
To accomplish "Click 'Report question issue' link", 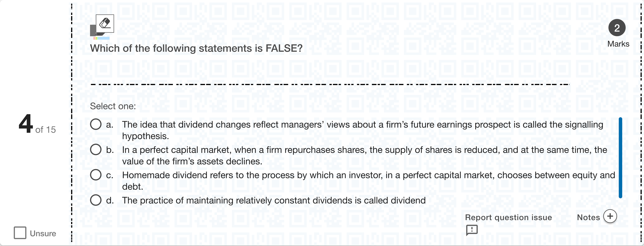I will pyautogui.click(x=508, y=217).
